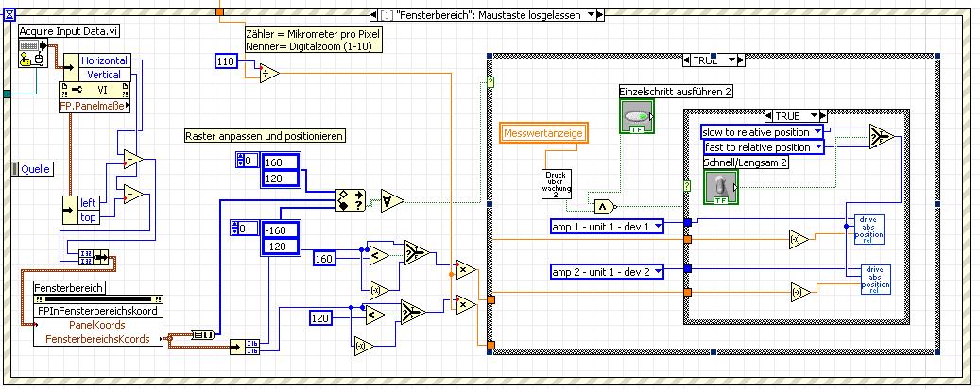Image resolution: width=980 pixels, height=392 pixels.
Task: Click the divide function node
Action: (x=269, y=73)
